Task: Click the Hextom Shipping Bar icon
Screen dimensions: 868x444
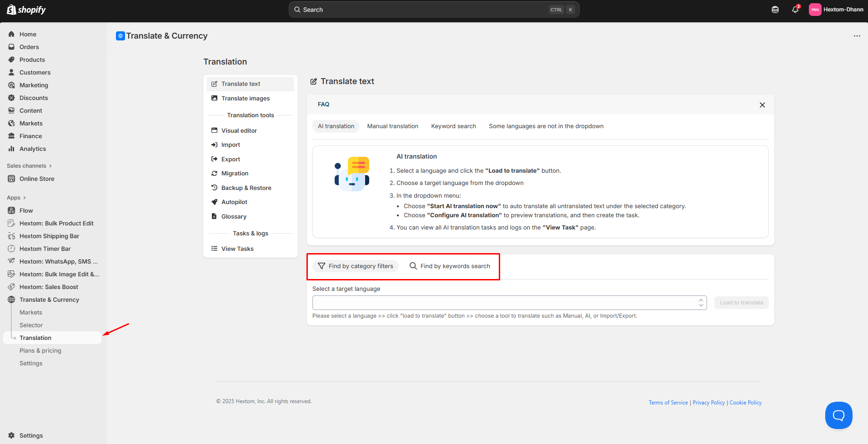Action: (x=11, y=236)
